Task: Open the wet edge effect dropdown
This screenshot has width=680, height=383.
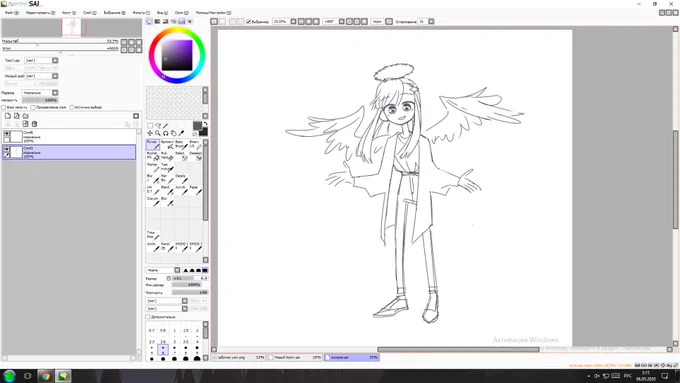Action: (55, 76)
